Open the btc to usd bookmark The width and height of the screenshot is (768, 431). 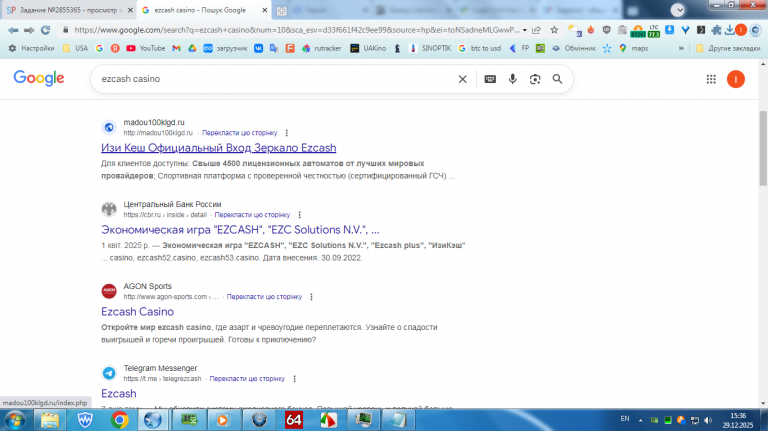(480, 48)
